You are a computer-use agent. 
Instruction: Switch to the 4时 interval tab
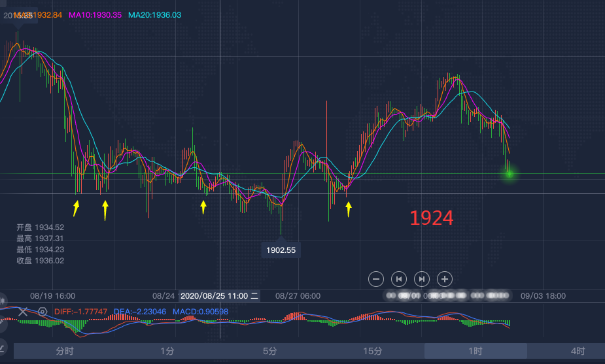pyautogui.click(x=578, y=351)
